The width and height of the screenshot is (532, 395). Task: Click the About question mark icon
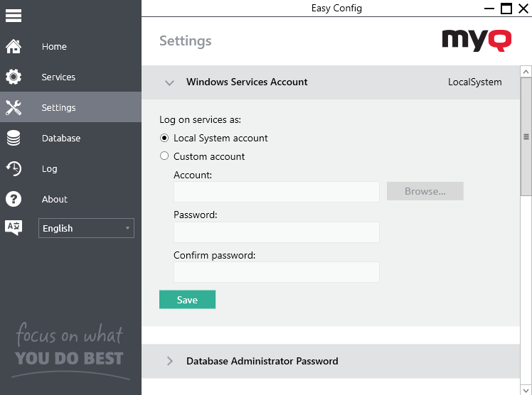pyautogui.click(x=14, y=200)
